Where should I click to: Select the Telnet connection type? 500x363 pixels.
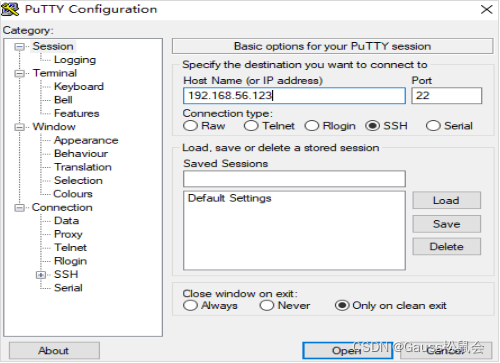251,126
